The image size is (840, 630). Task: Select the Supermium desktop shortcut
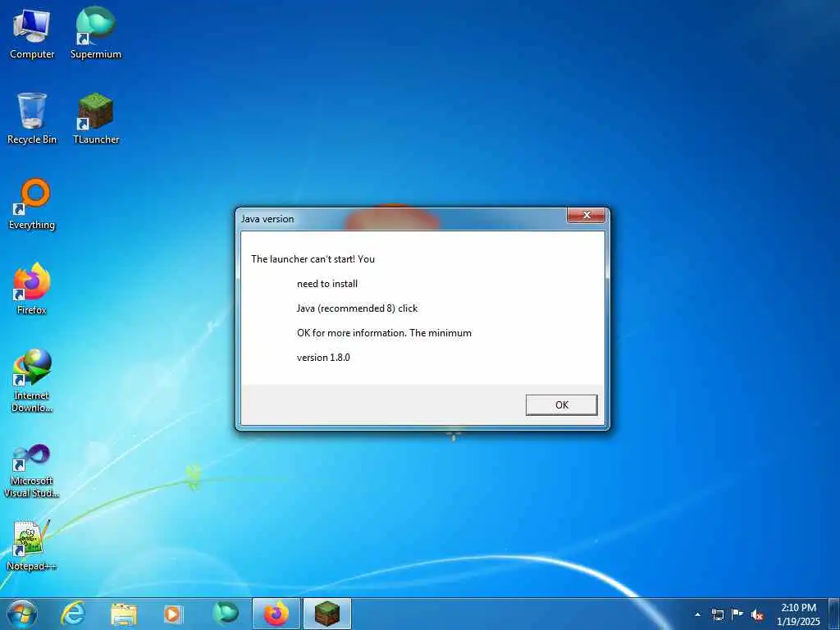coord(96,34)
